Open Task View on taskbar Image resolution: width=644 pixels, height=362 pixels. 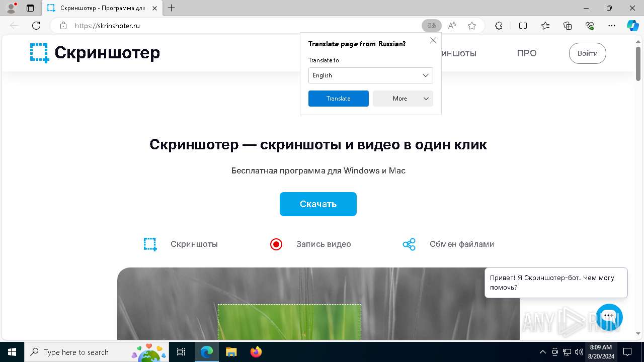(x=182, y=352)
